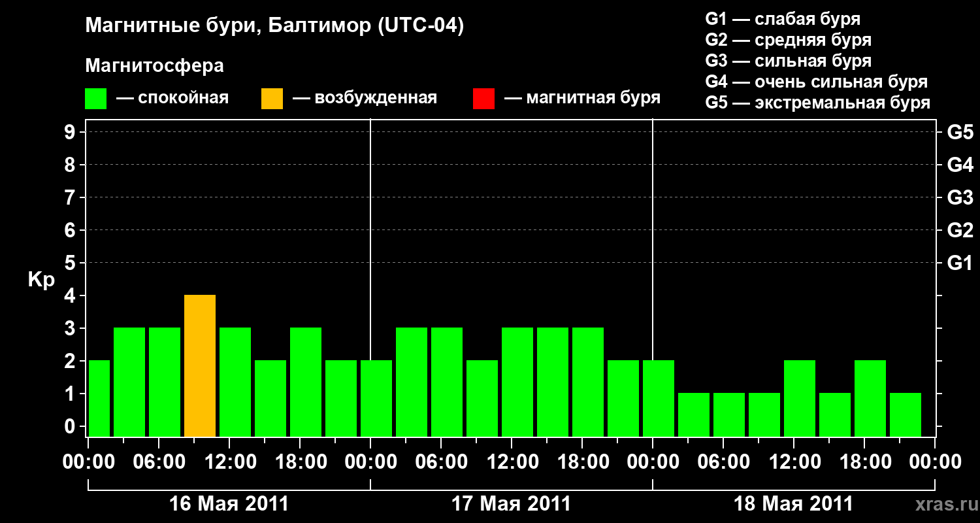Viewport: 980px width, 523px height.
Task: Click the '18 Мая 2011' date label
Action: (x=794, y=504)
